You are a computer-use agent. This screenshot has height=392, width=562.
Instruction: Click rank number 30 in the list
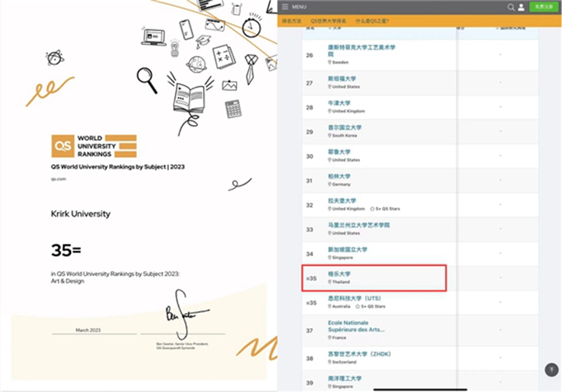pyautogui.click(x=310, y=156)
